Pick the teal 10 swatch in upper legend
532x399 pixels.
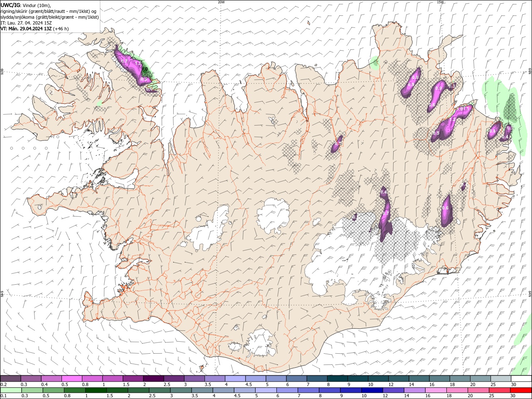pos(377,379)
